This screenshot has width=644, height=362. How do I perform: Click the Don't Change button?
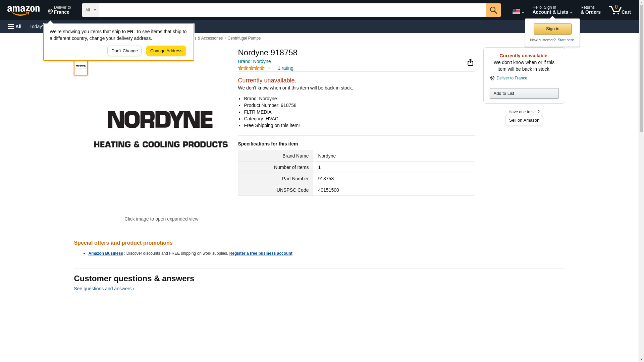pos(124,51)
